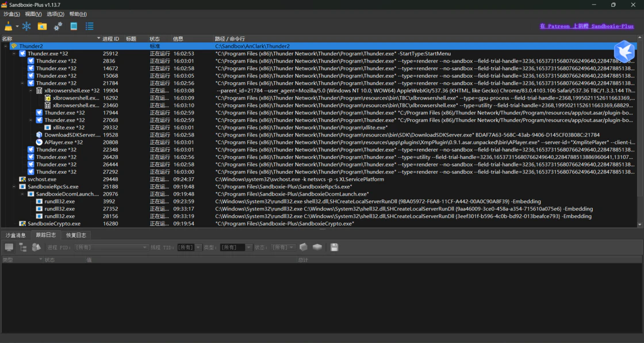
Task: Sort by the 名称 column header
Action: pos(51,39)
